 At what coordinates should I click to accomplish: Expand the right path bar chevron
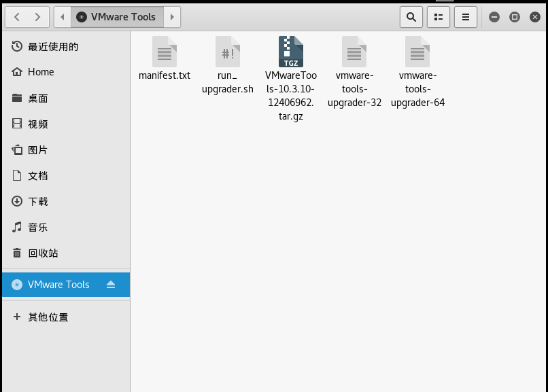click(172, 17)
